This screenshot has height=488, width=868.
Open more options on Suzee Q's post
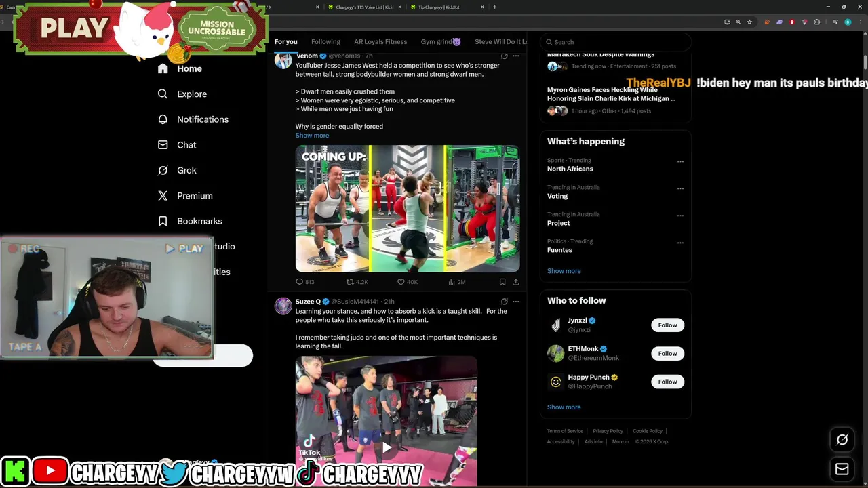coord(516,302)
